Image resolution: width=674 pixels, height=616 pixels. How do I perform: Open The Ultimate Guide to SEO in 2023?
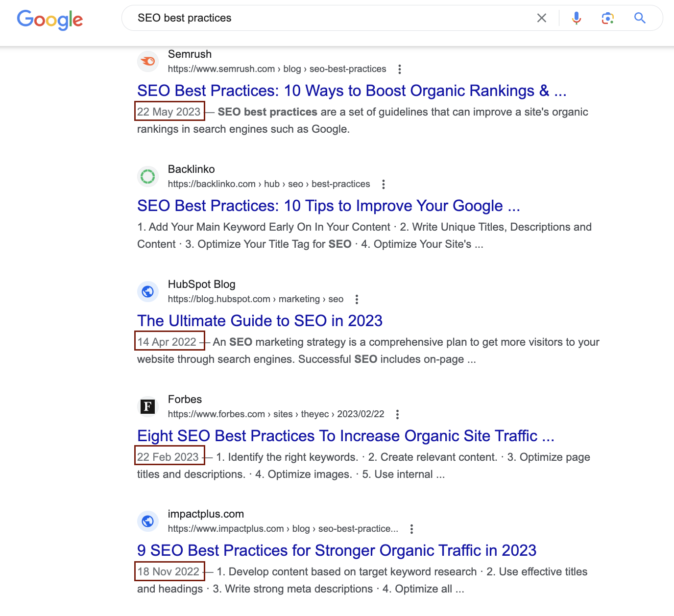(x=260, y=321)
